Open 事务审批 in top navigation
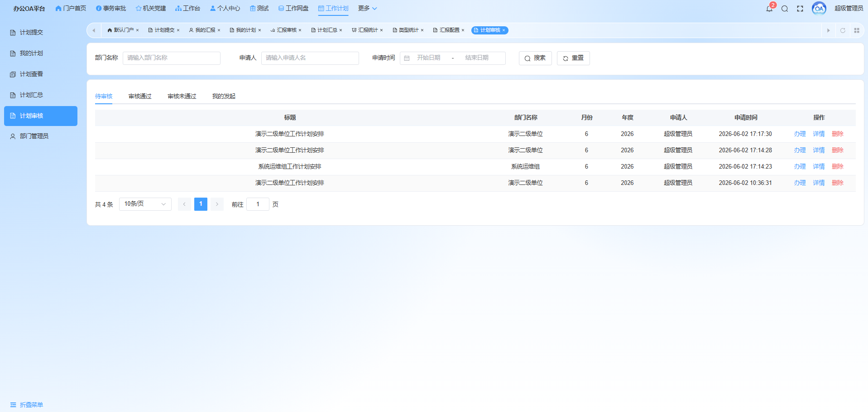The image size is (868, 412). click(111, 8)
